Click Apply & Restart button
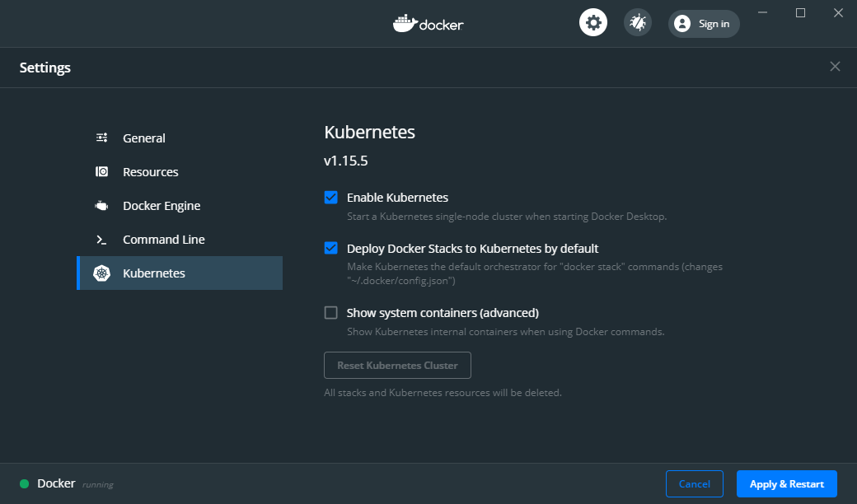 [x=786, y=483]
